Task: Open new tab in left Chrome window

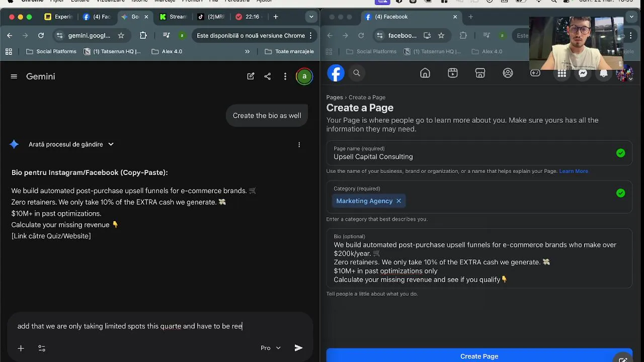Action: 276,17
